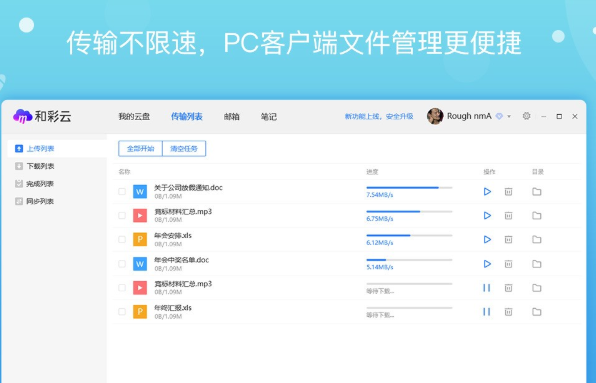Check the 年终汇报.xls row checkbox
596x383 pixels.
click(x=122, y=312)
